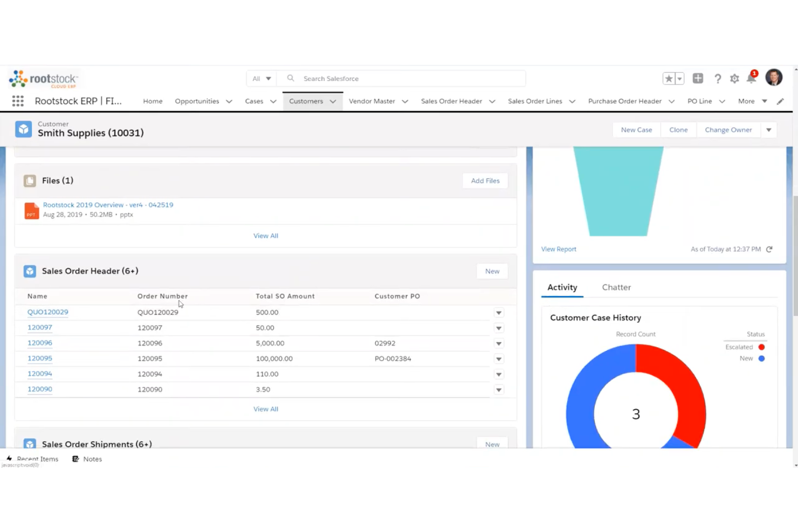Click the page vertical scrollbar
Screen dimensions: 798x532
coord(795,256)
